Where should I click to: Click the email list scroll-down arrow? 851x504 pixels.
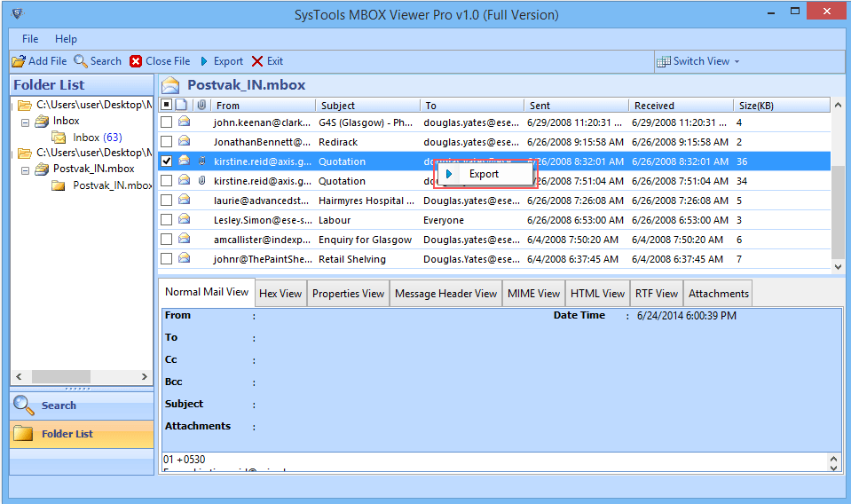(x=838, y=266)
